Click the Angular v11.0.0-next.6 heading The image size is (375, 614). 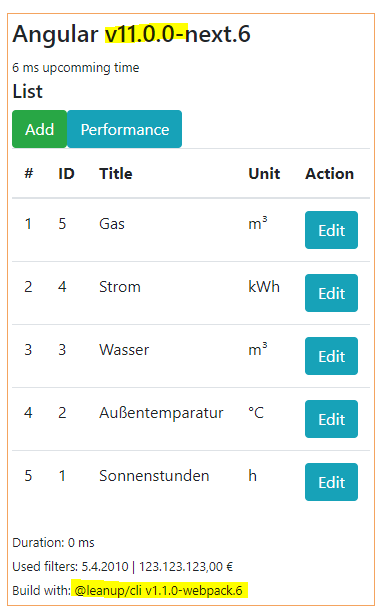(x=132, y=34)
